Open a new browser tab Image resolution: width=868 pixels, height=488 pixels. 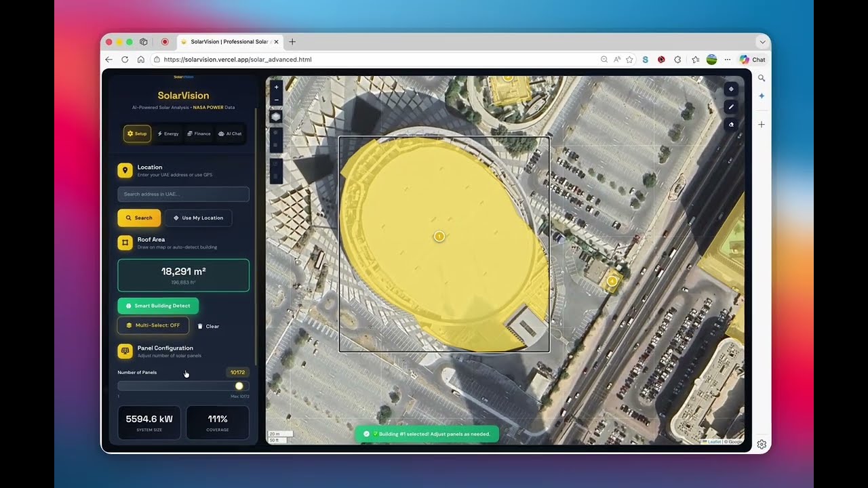click(x=292, y=42)
